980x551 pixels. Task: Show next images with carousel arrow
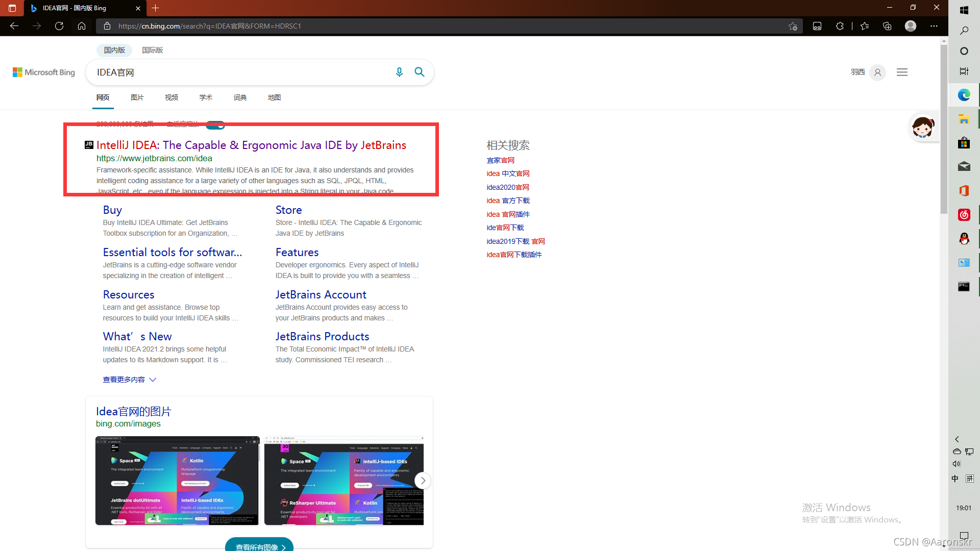pos(423,481)
